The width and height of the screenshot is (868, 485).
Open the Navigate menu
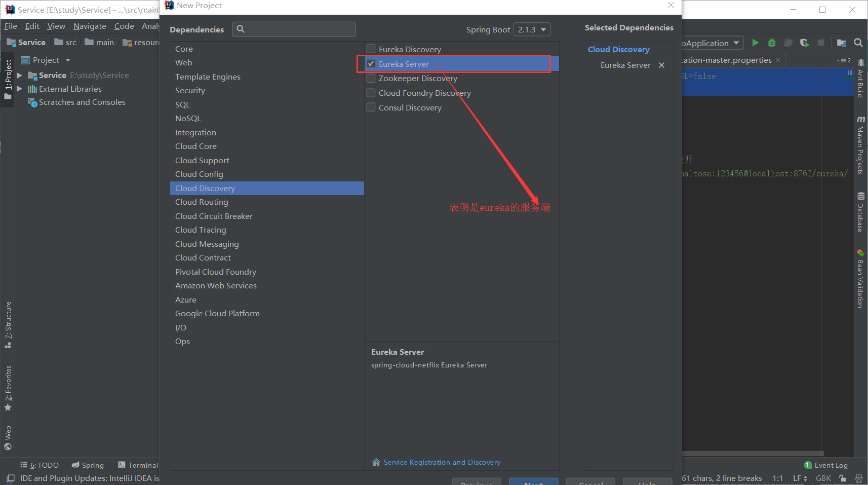click(x=90, y=26)
